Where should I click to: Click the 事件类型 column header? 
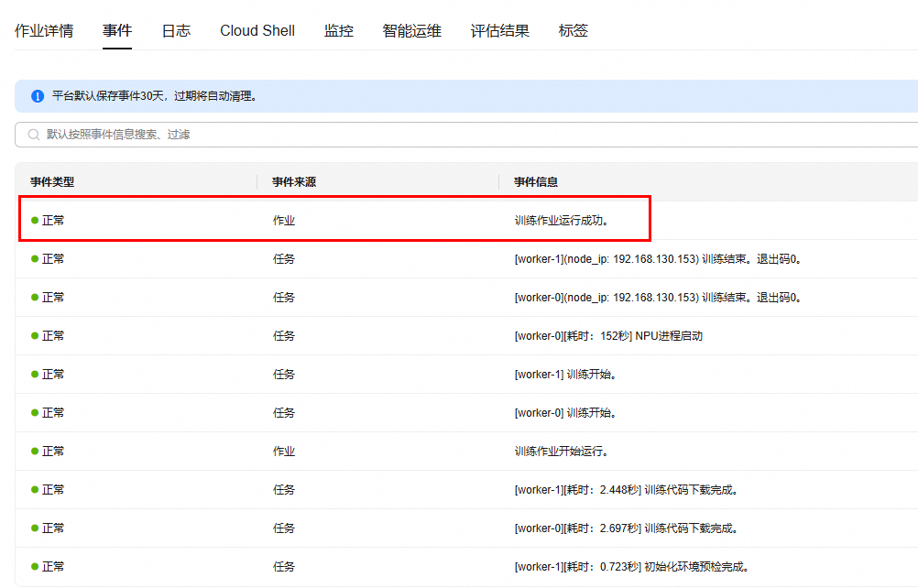click(x=53, y=182)
